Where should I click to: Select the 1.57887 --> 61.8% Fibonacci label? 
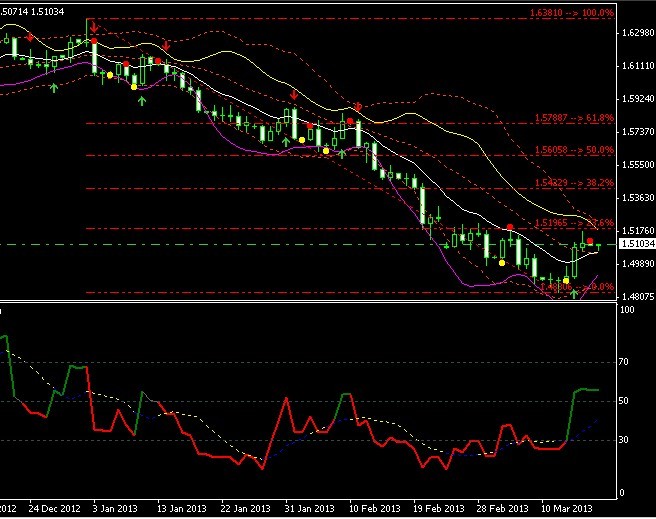574,118
